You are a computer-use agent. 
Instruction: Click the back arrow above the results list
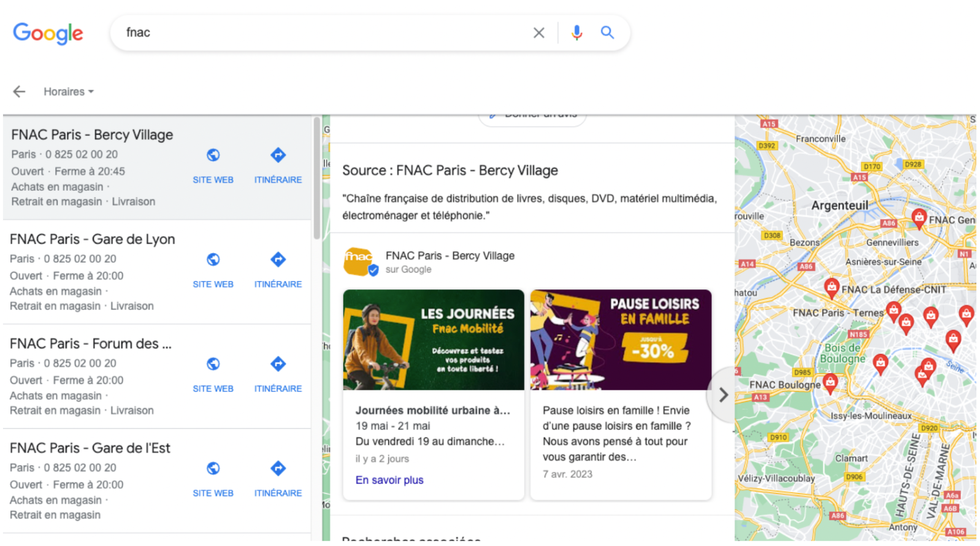tap(18, 91)
